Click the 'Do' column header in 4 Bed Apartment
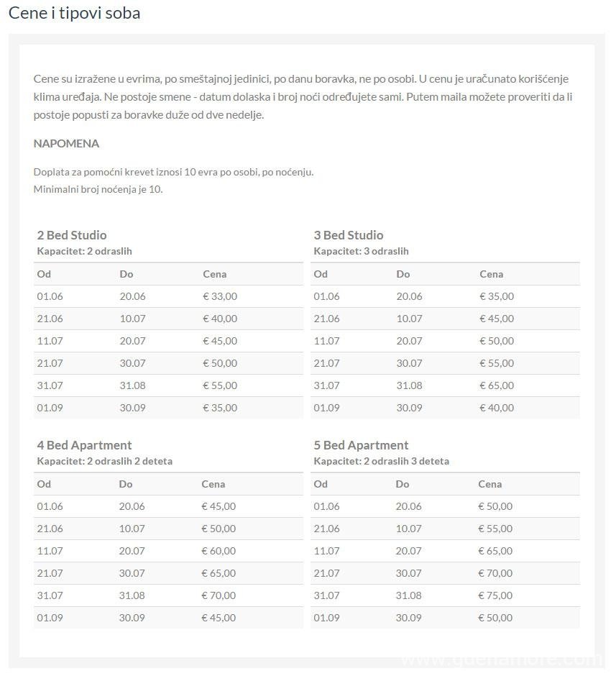616x676 pixels. click(126, 484)
